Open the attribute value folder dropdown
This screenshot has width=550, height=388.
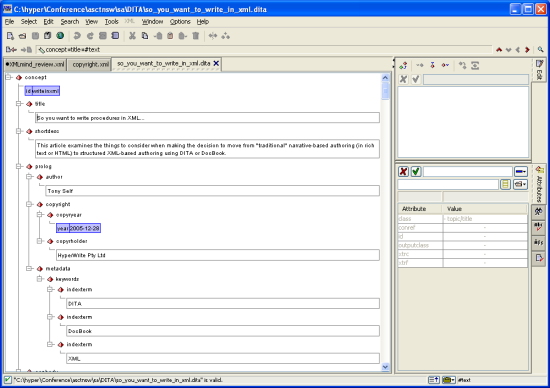tap(520, 184)
